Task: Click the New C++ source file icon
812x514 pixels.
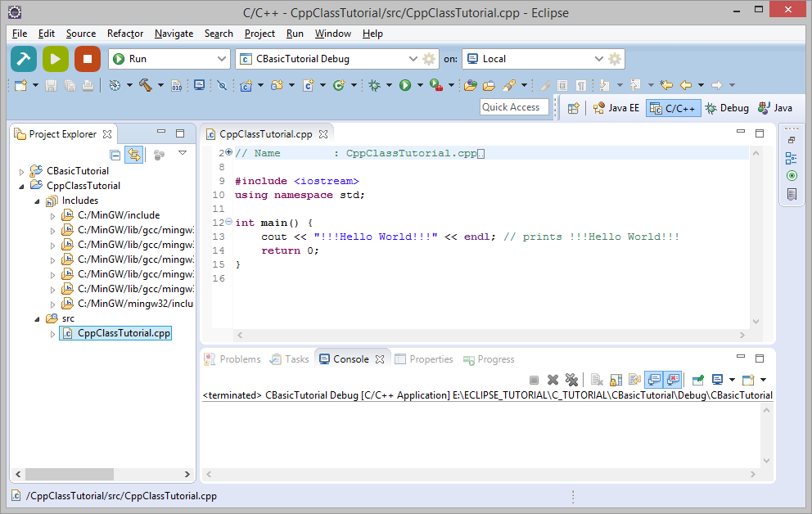Action: (308, 85)
